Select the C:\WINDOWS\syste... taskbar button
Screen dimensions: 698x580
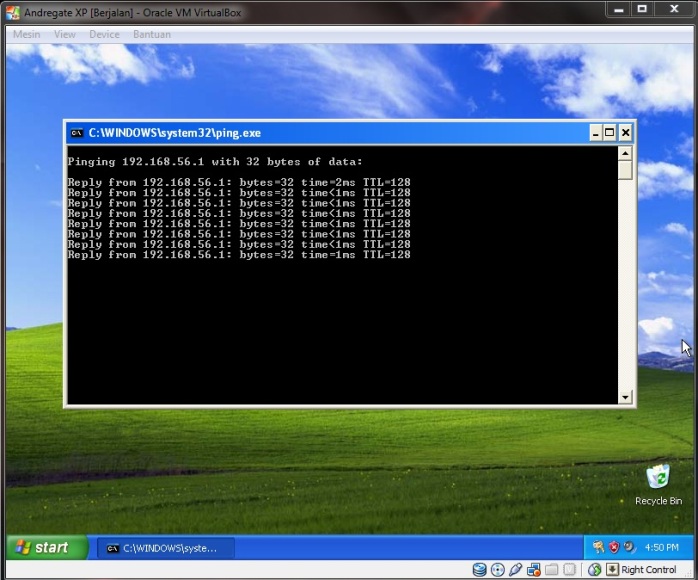(166, 548)
